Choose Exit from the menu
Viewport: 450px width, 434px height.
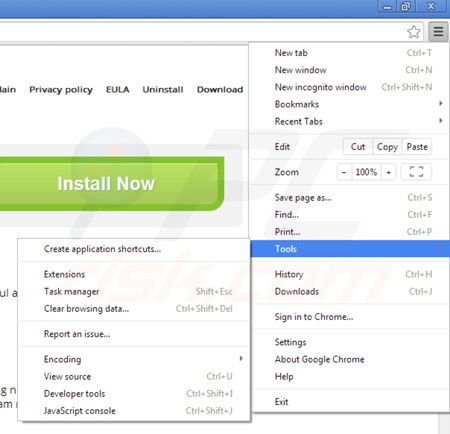[349, 402]
